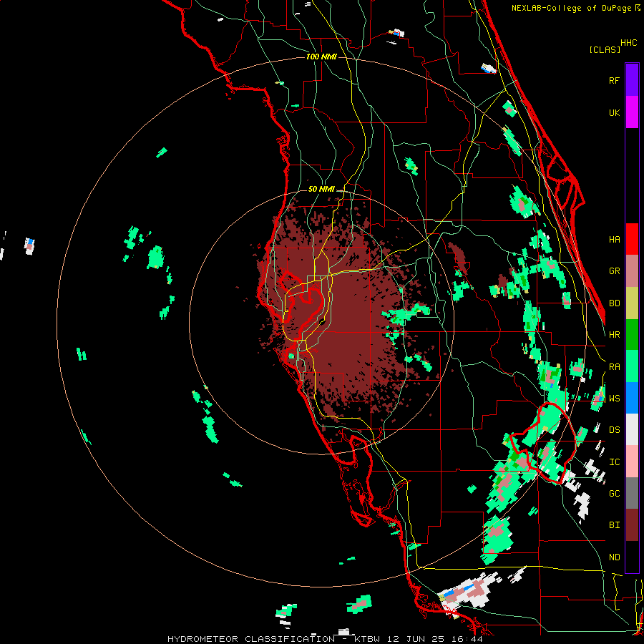Select the IC legend label text
Image resolution: width=644 pixels, height=644 pixels.
[614, 462]
